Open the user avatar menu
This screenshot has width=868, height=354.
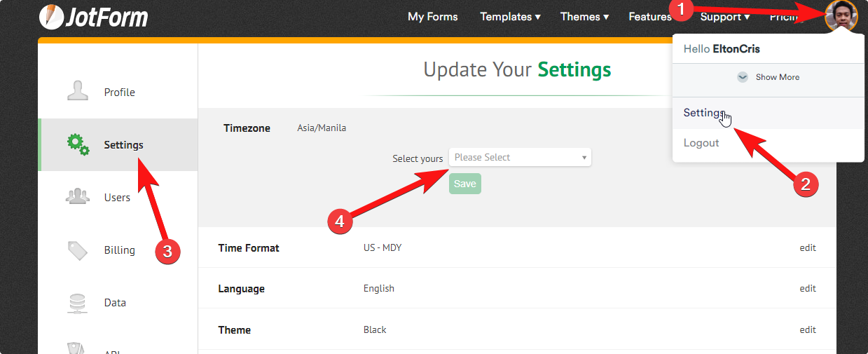click(841, 16)
